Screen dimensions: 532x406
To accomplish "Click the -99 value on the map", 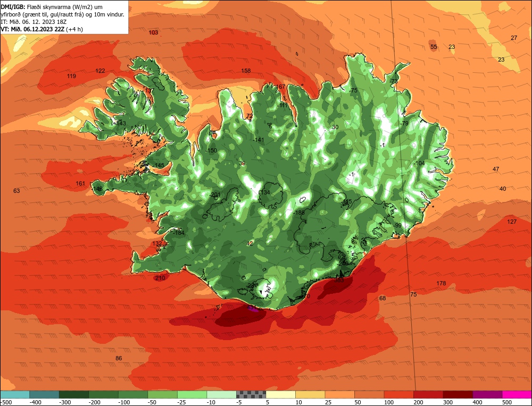I will [397, 225].
